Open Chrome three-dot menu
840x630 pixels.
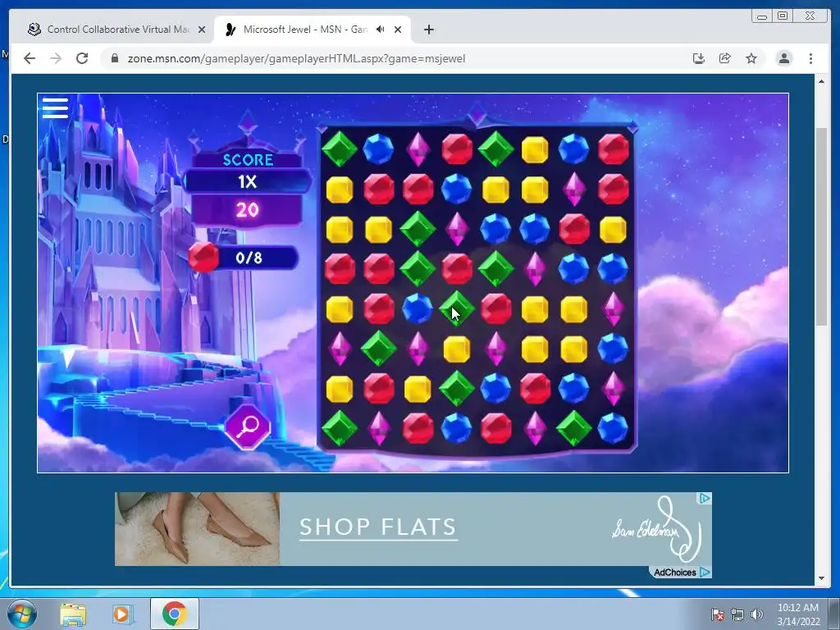(810, 58)
